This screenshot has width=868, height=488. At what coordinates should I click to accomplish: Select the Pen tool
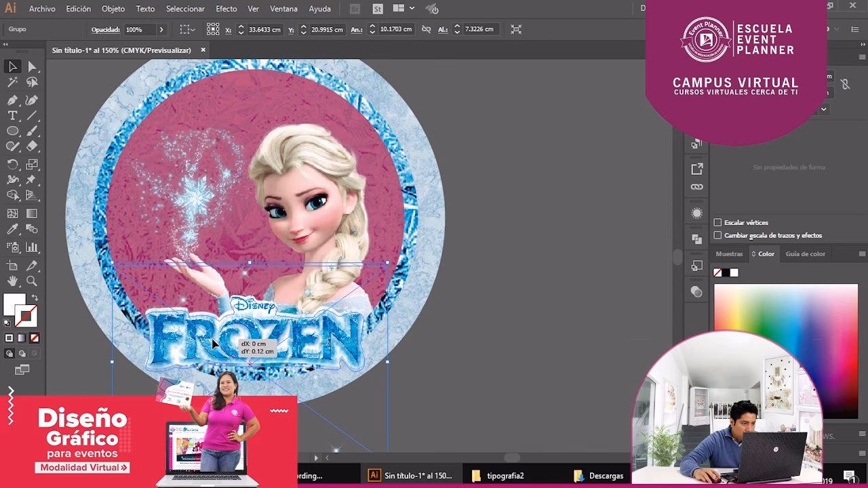[x=13, y=100]
